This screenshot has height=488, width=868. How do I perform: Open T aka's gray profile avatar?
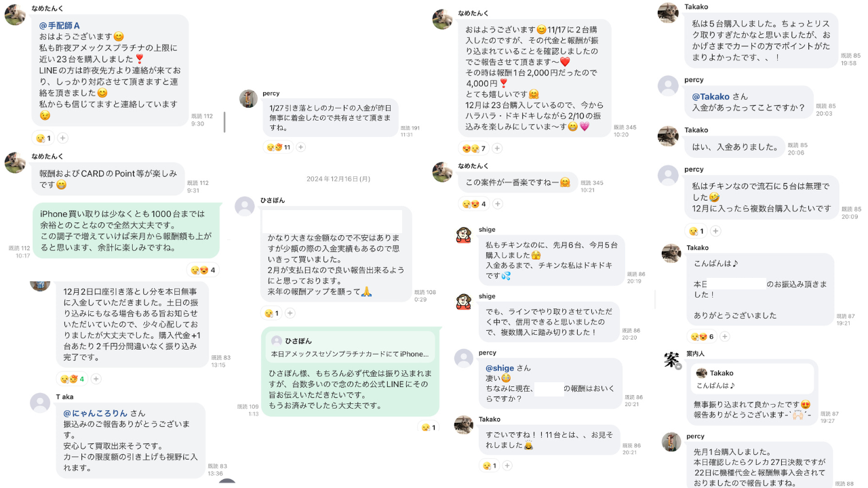coord(40,403)
